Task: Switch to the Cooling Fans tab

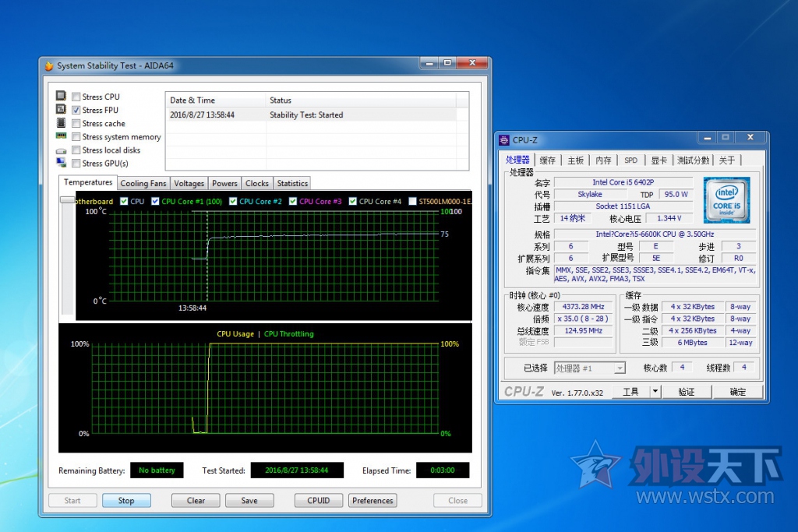Action: [143, 183]
